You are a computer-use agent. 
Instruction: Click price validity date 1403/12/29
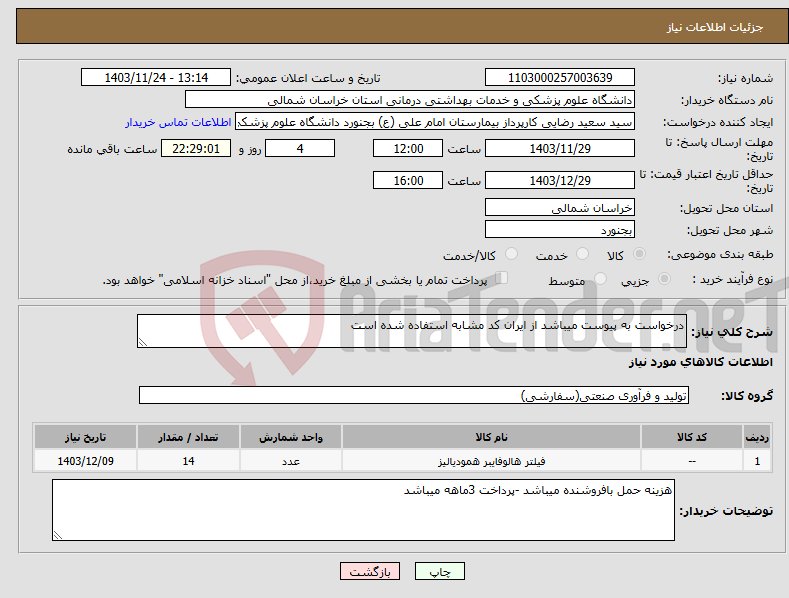click(x=560, y=180)
